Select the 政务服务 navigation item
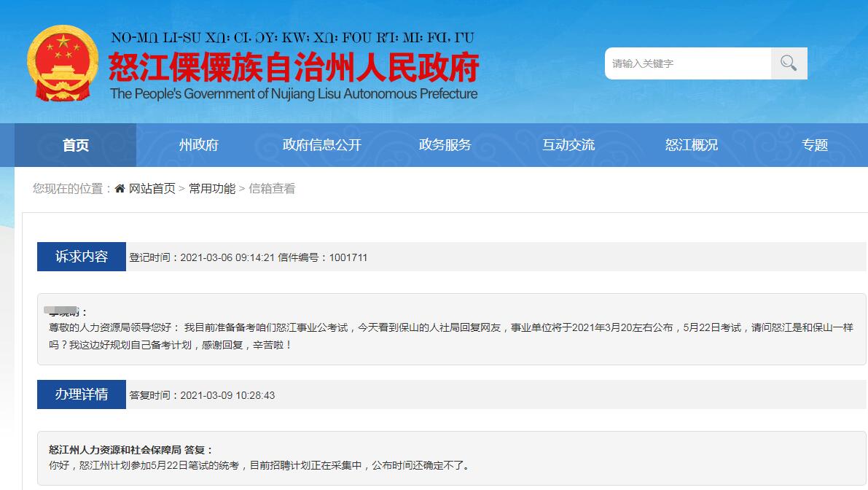The image size is (868, 490). [445, 145]
